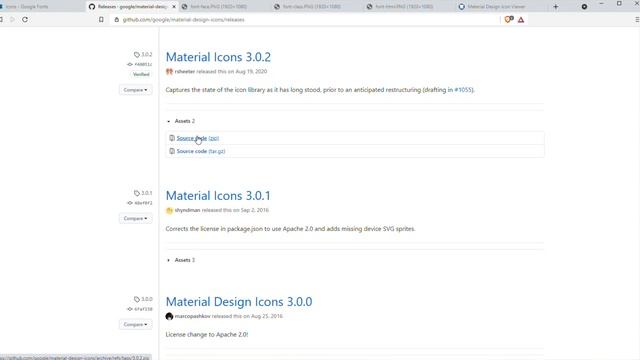Download Source code (tar.gz) for 3.0.2
640x360 pixels.
point(201,151)
